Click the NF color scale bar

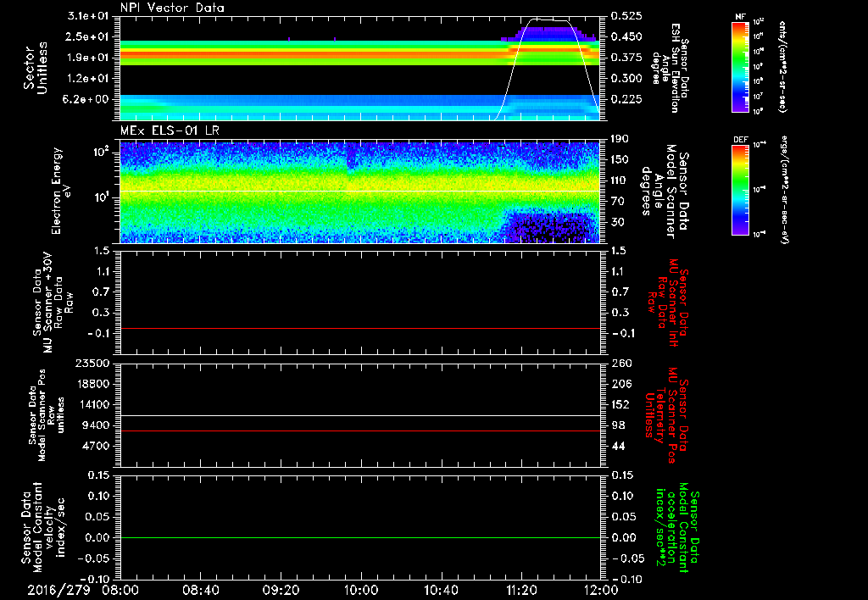pyautogui.click(x=739, y=68)
